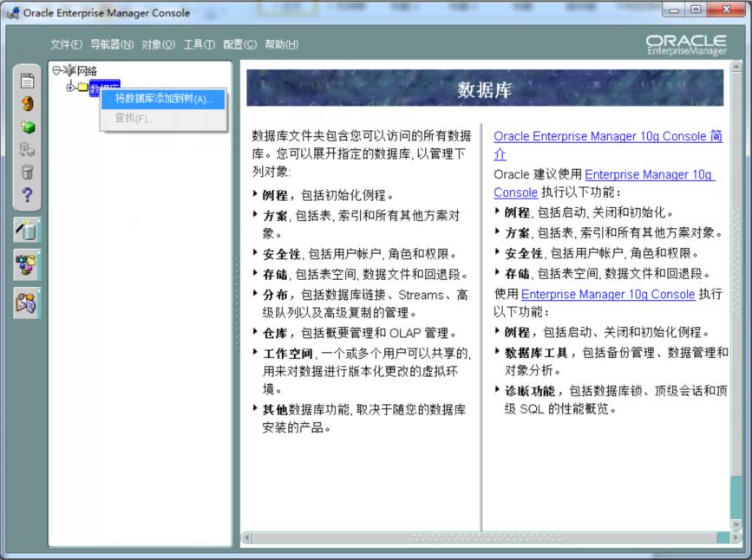The height and width of the screenshot is (560, 752).
Task: Click the 工作空间 bullet text
Action: 366,371
